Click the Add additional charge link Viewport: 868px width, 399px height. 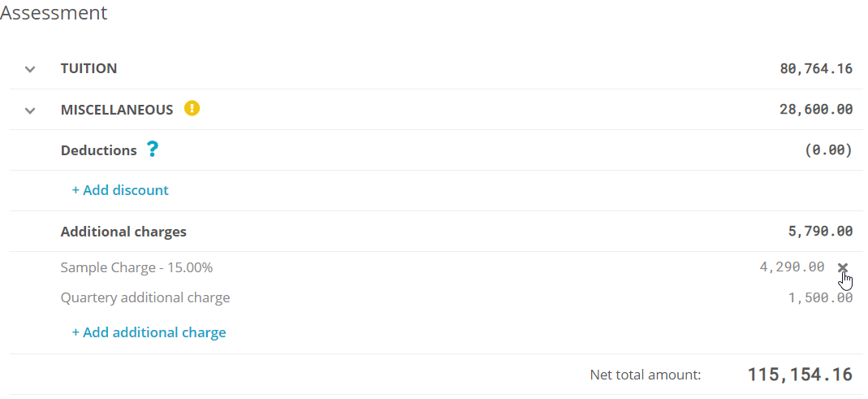point(149,332)
